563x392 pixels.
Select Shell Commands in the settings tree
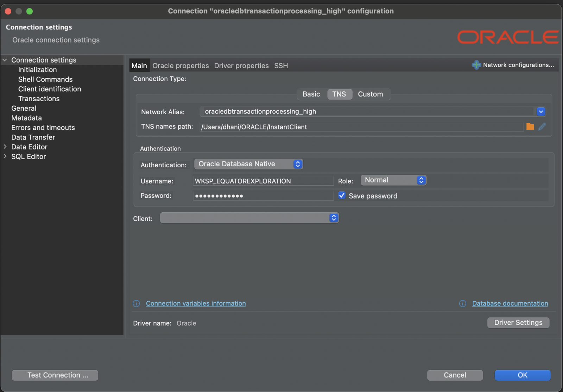point(45,79)
